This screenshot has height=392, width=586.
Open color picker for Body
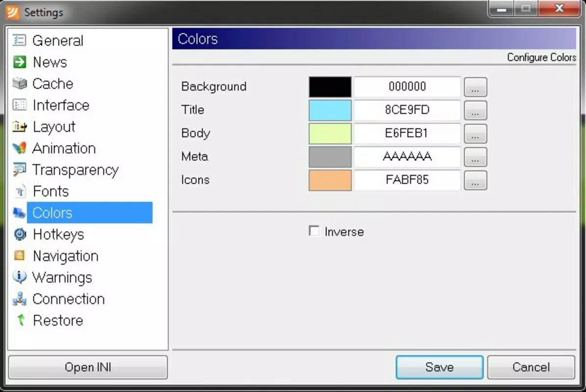(475, 134)
